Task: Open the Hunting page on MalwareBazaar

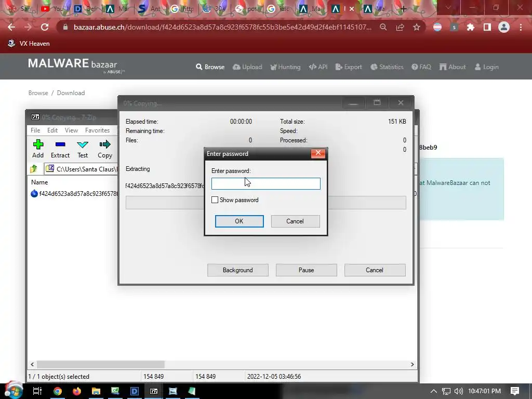Action: pos(285,67)
